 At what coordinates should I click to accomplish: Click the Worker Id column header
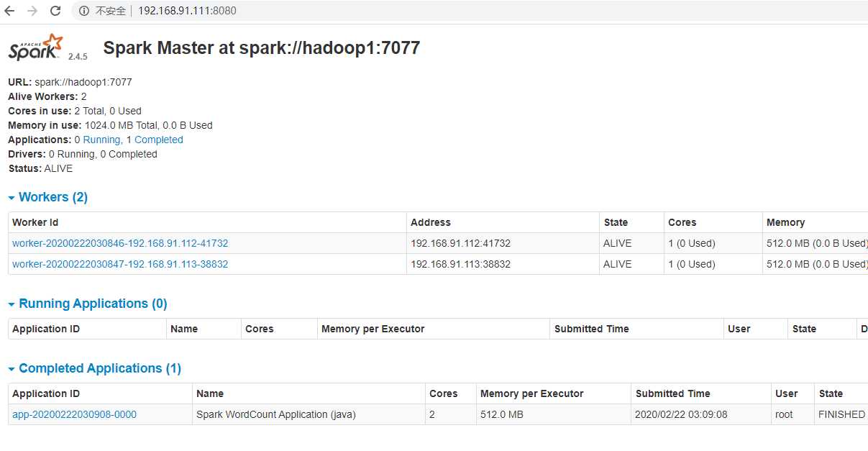pyautogui.click(x=35, y=222)
